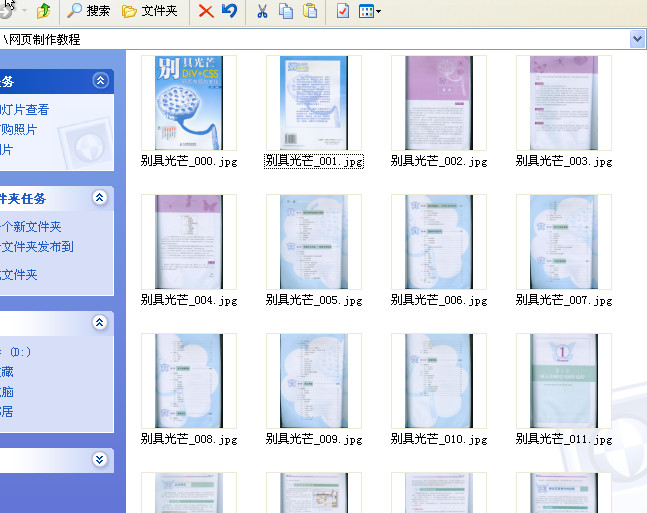Image resolution: width=647 pixels, height=513 pixels.
Task: View pictures as a slide show link
Action: point(25,110)
